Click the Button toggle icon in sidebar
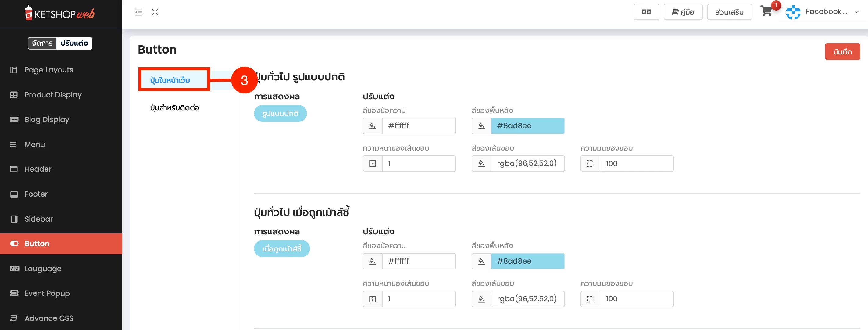The image size is (868, 330). point(14,244)
